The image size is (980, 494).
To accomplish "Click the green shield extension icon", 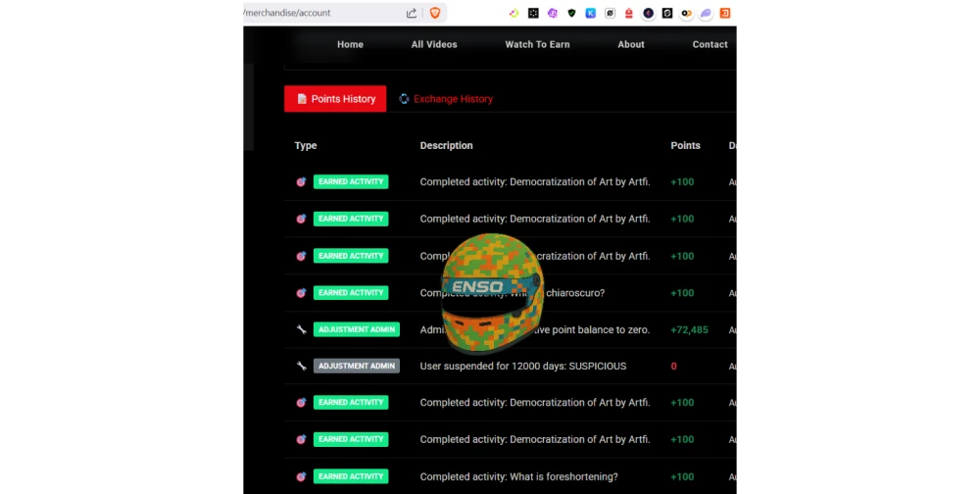I will coord(571,13).
